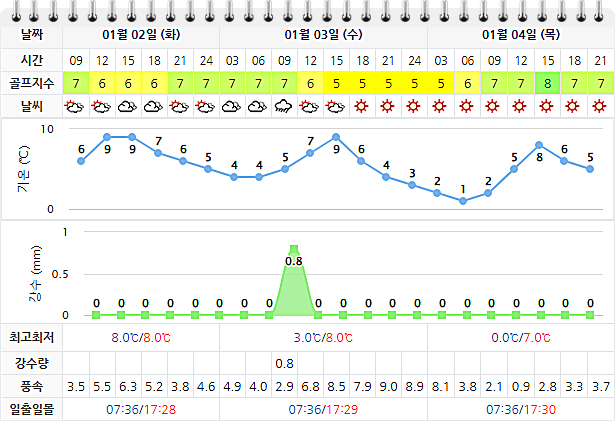Viewport: 615px width, 421px height.
Task: Click the 01월 03일 (수) date header
Action: coord(323,35)
